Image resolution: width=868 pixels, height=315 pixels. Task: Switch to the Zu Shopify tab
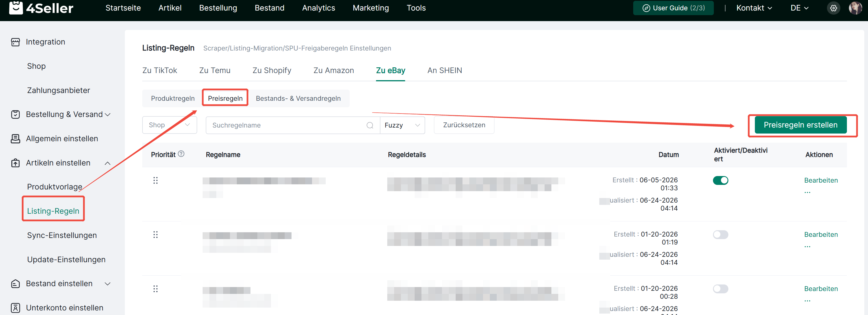pos(272,70)
